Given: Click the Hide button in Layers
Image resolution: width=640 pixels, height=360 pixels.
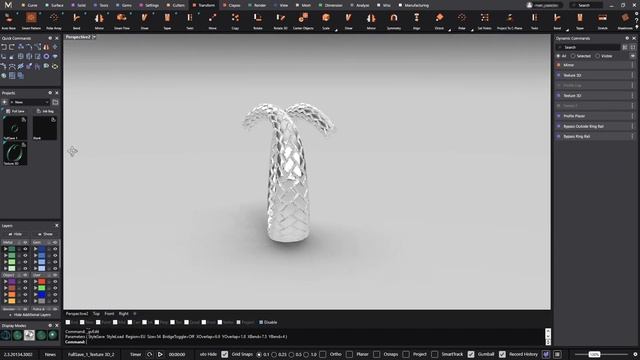Looking at the screenshot, I should coord(16,234).
